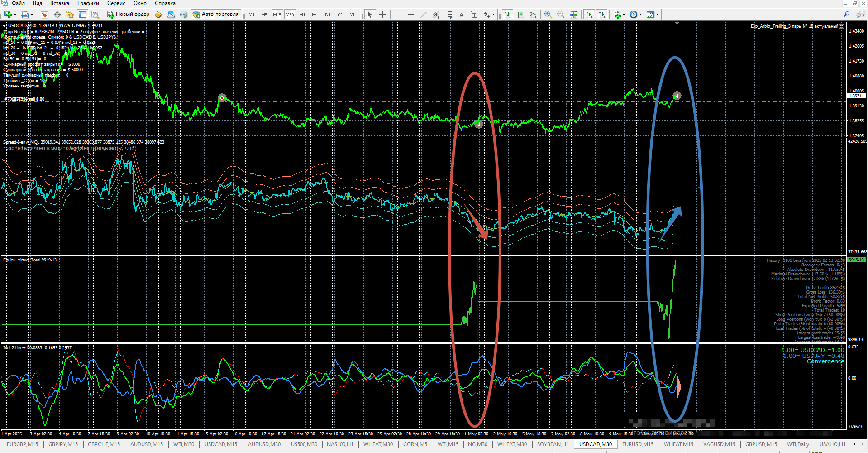Click the Новый ордер button
The width and height of the screenshot is (868, 453).
(128, 14)
